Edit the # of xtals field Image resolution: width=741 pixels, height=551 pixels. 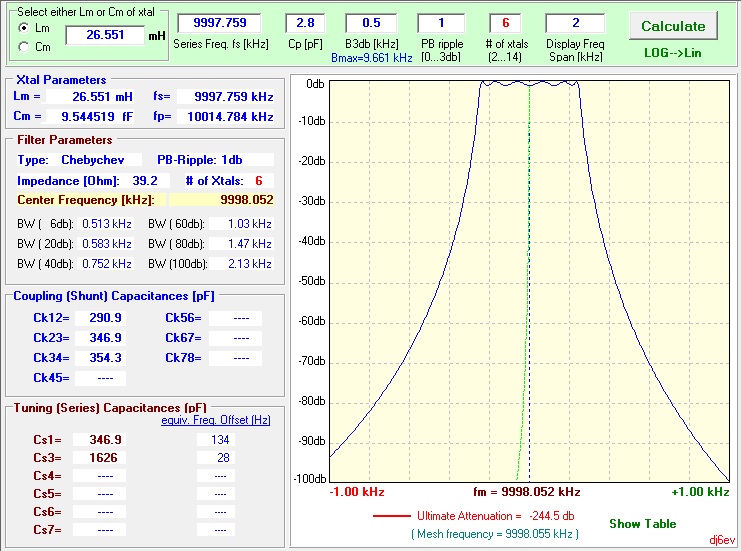[505, 23]
